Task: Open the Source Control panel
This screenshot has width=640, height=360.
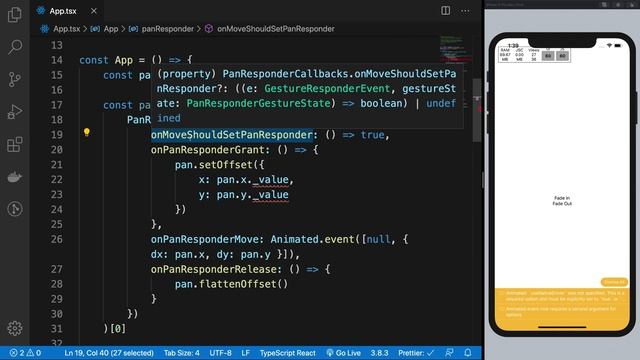Action: tap(15, 79)
